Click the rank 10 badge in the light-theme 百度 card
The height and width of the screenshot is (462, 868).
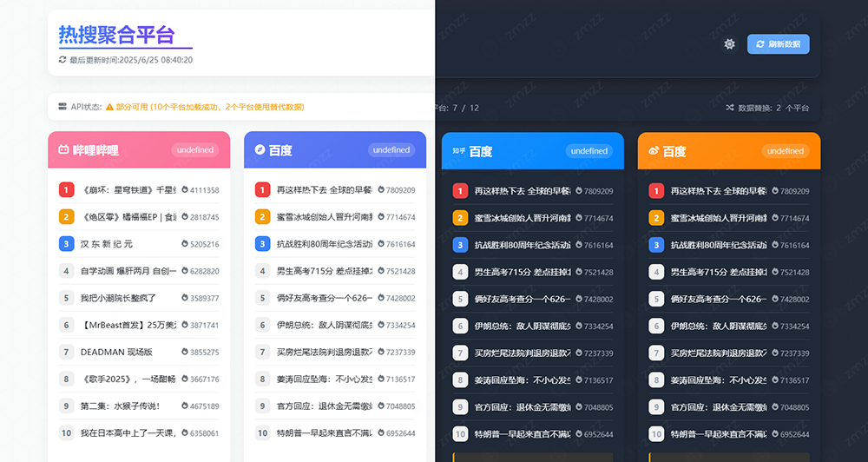[x=262, y=433]
